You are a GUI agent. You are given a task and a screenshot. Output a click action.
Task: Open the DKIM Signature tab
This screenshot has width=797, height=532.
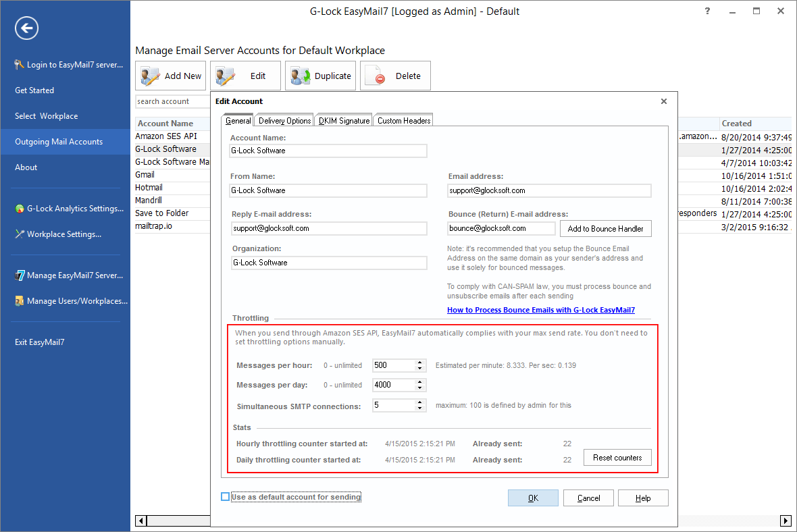[343, 119]
